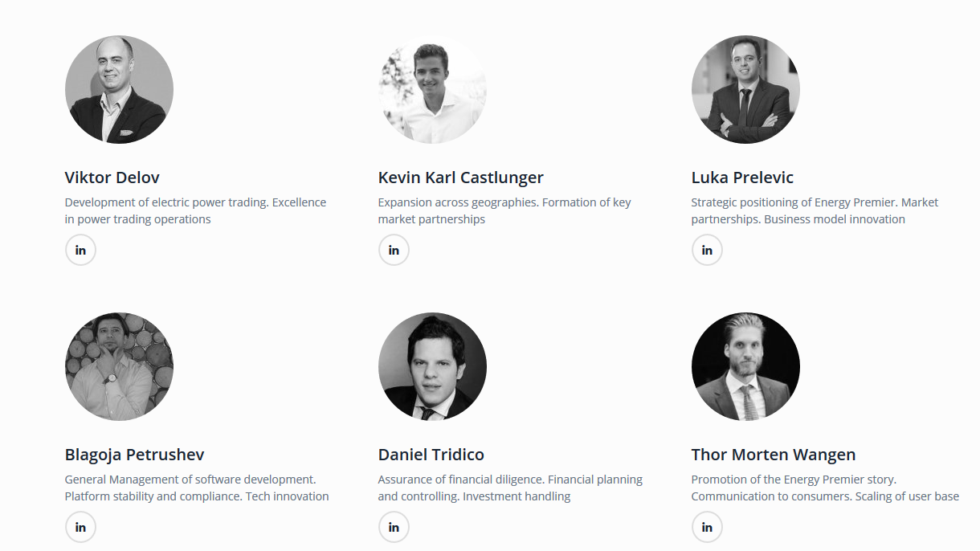Image resolution: width=980 pixels, height=551 pixels.
Task: Select the Kevin Karl Castlunger name
Action: click(460, 178)
